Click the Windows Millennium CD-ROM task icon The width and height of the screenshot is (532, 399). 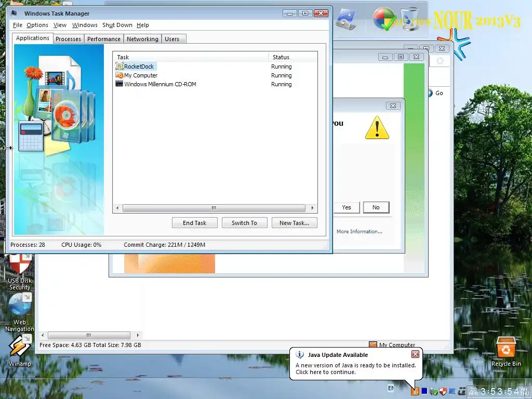tap(119, 84)
